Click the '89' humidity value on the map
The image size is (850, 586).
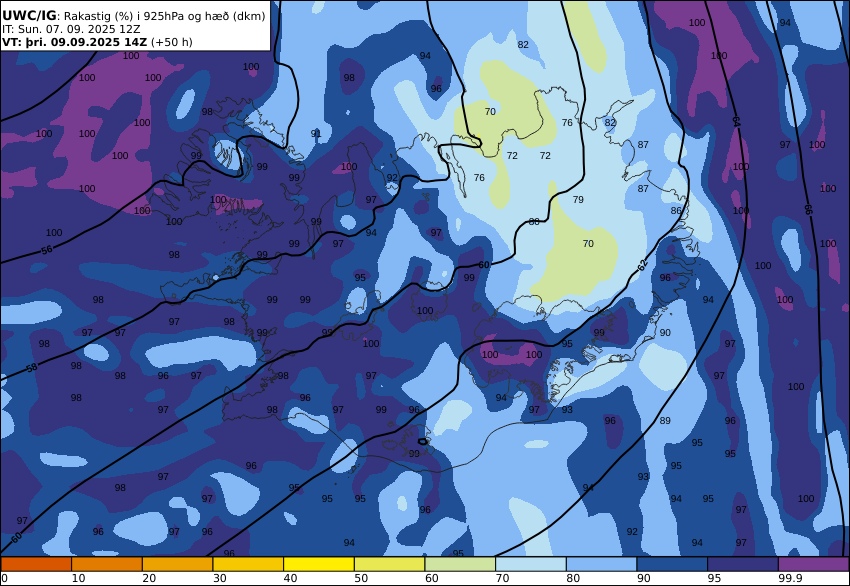point(665,421)
